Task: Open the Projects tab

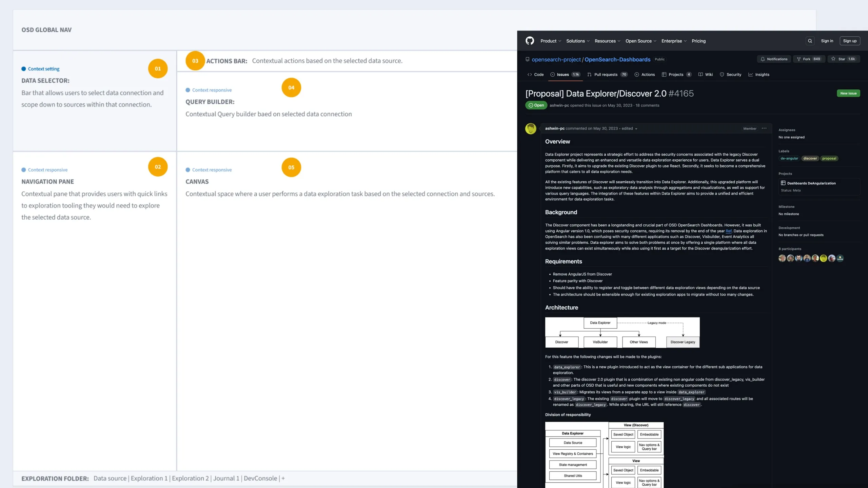Action: (676, 75)
